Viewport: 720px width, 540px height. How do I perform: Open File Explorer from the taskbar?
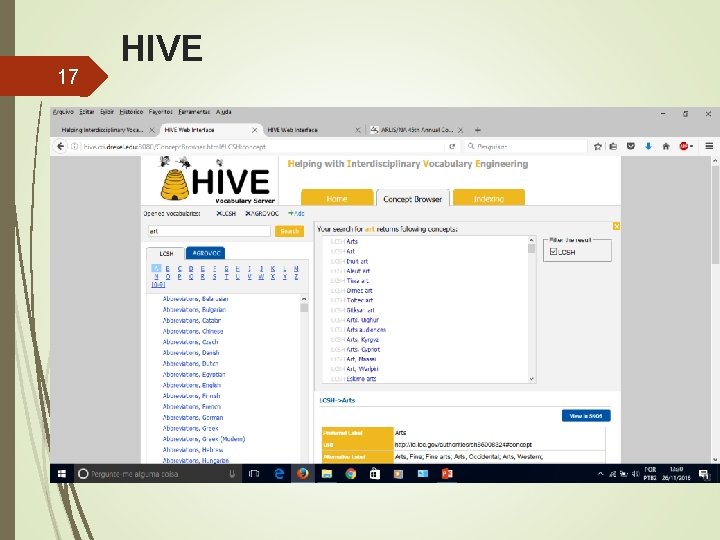click(x=327, y=474)
